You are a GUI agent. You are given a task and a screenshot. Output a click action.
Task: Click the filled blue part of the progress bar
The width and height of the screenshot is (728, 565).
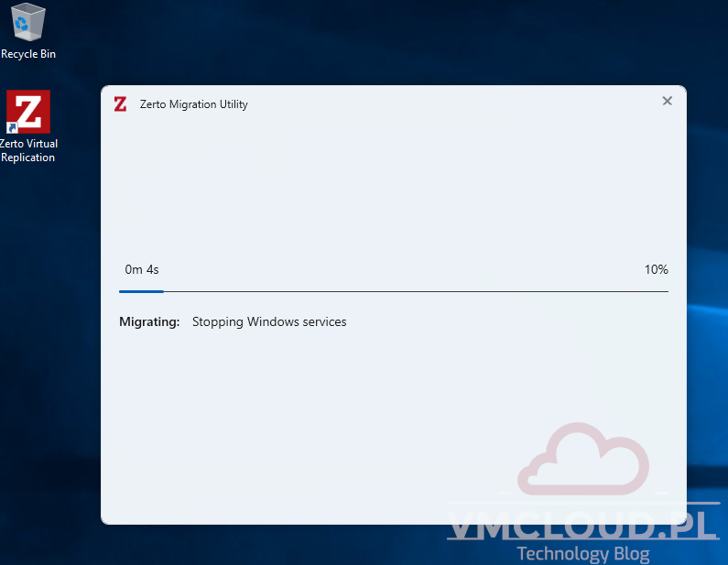coord(141,291)
